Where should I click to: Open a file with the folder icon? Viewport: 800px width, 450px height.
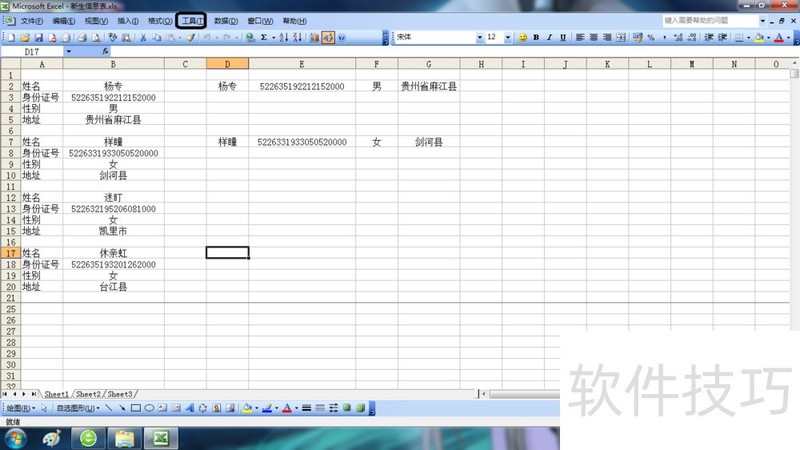pyautogui.click(x=24, y=37)
